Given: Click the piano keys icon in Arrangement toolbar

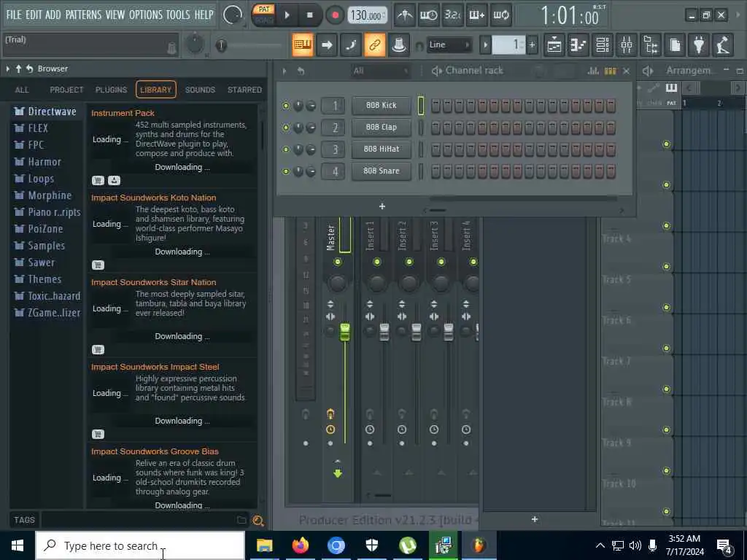Looking at the screenshot, I should point(671,88).
